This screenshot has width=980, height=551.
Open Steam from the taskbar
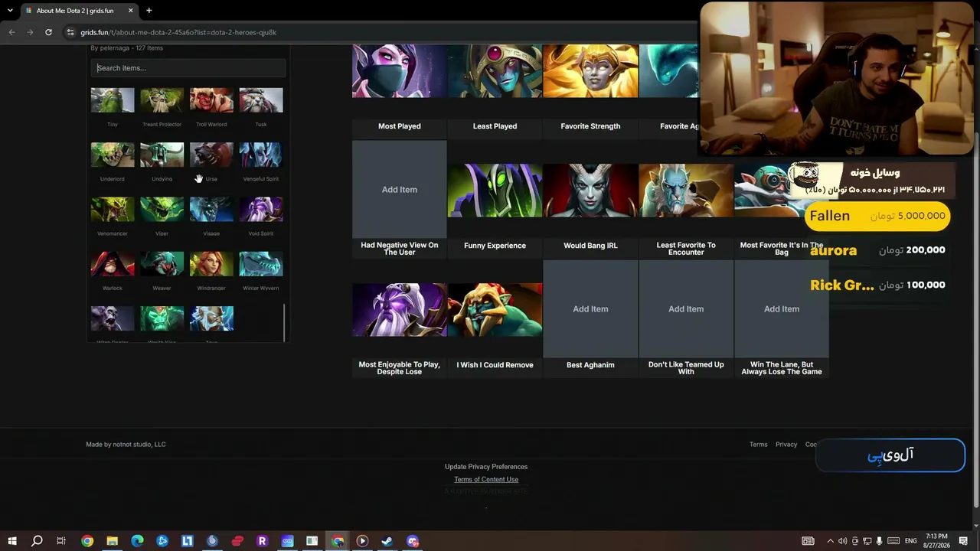tap(387, 541)
